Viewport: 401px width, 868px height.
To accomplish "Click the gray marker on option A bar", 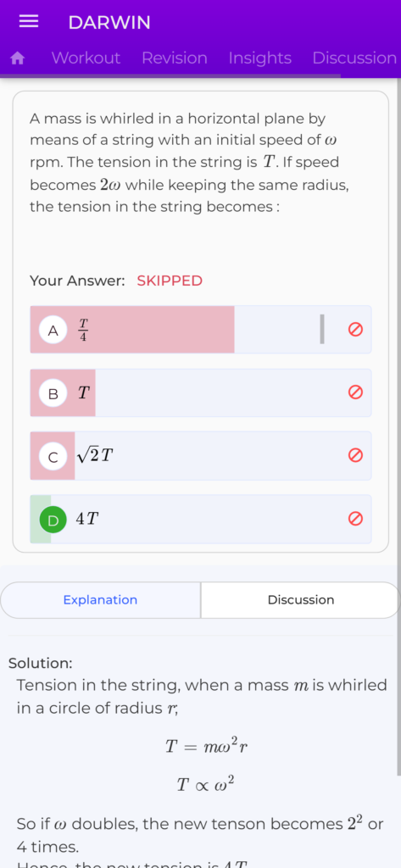I will click(x=322, y=330).
